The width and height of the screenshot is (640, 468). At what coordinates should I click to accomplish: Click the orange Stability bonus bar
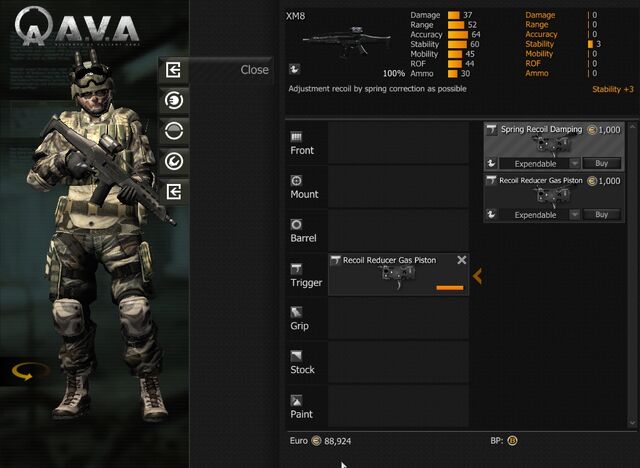click(x=591, y=44)
